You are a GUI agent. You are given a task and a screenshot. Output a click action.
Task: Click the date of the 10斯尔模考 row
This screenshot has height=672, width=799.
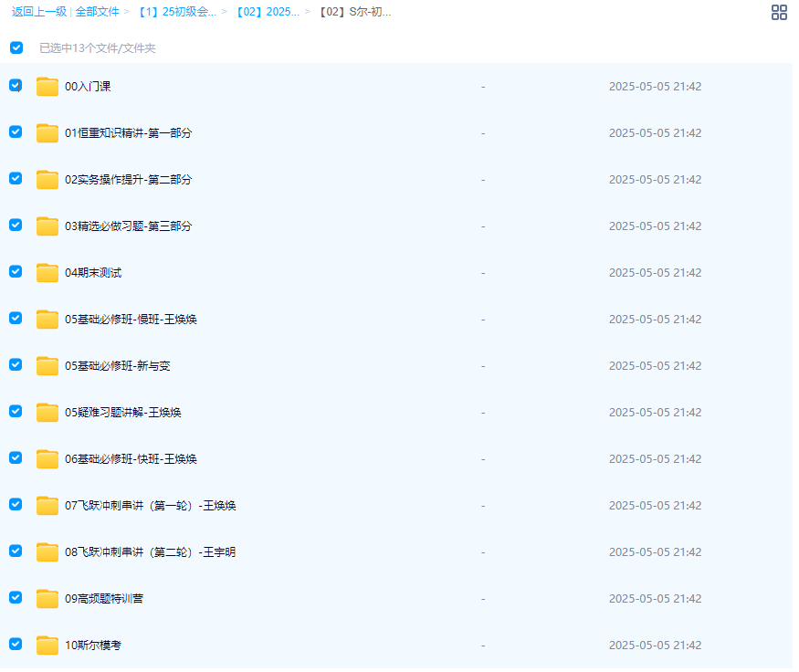[656, 645]
